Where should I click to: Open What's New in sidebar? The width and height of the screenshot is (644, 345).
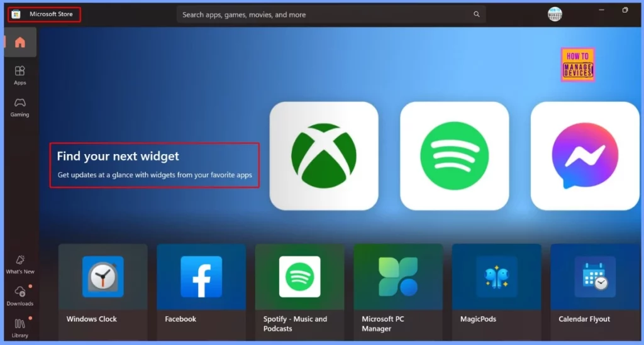[x=19, y=265]
